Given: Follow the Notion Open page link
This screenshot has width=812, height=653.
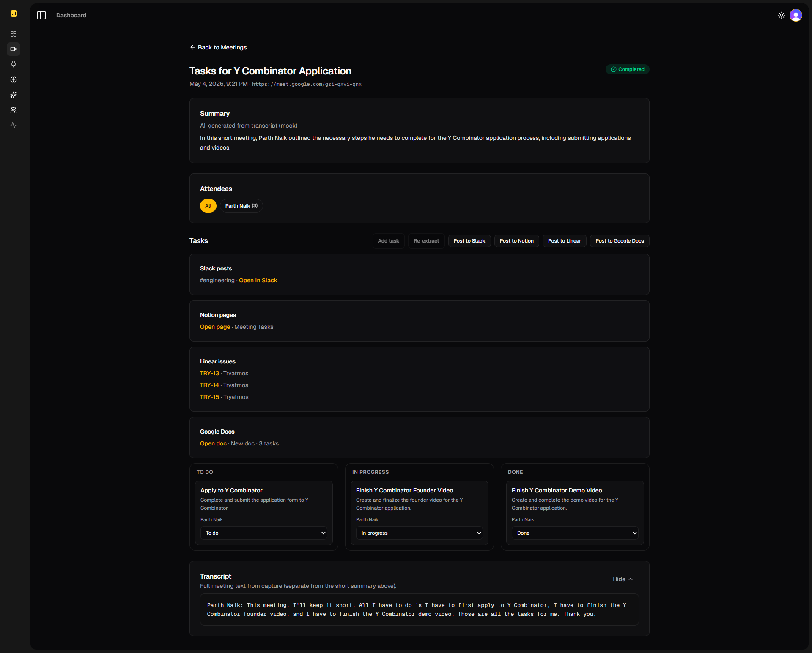Looking at the screenshot, I should (215, 327).
